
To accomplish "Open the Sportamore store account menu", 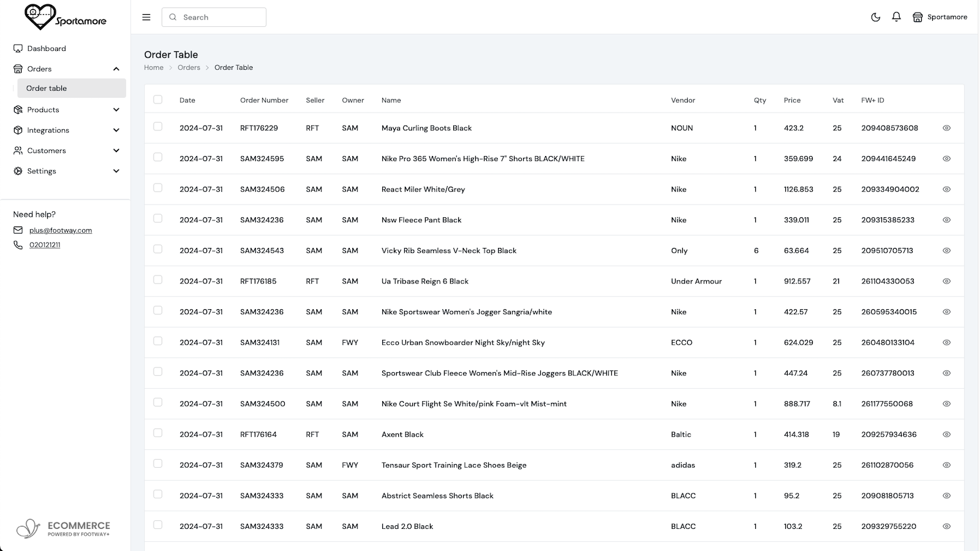I will 940,17.
